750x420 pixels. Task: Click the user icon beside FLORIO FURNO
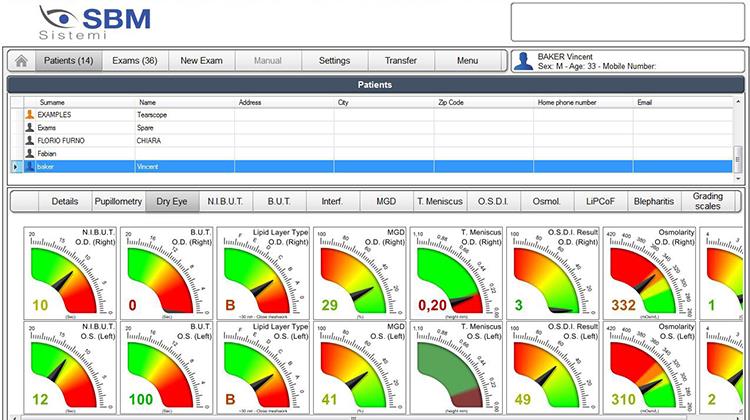(30, 140)
